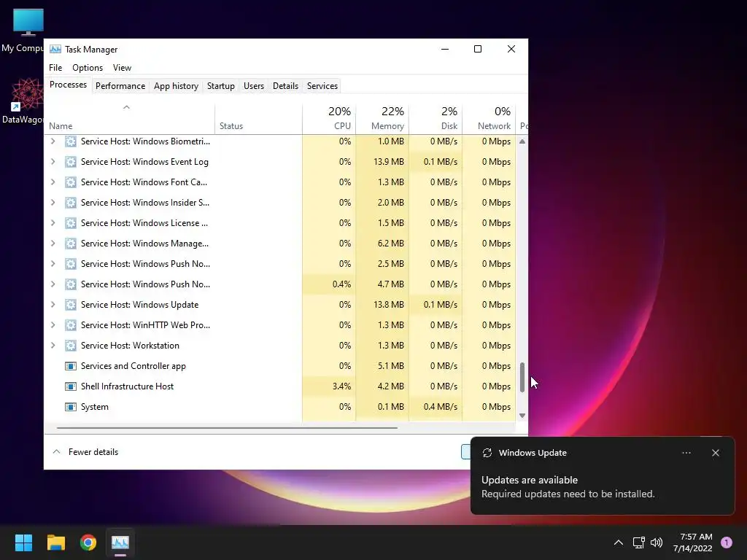Open File Explorer from the taskbar
The height and width of the screenshot is (560, 747).
click(x=55, y=542)
